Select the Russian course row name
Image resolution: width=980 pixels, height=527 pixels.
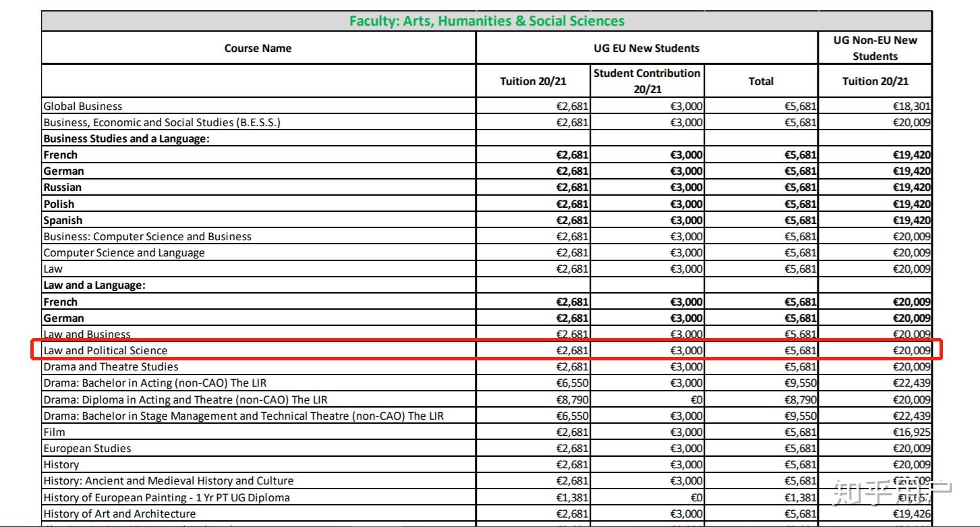pos(62,187)
